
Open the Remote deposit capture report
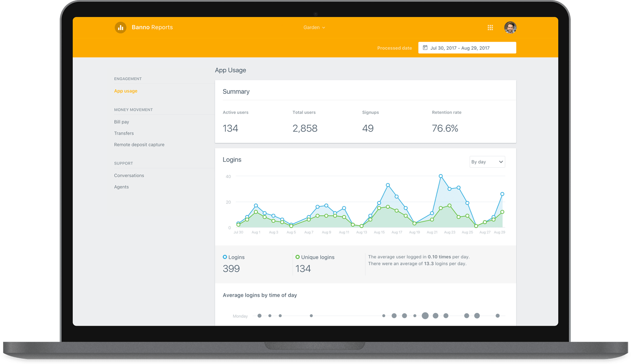tap(139, 145)
